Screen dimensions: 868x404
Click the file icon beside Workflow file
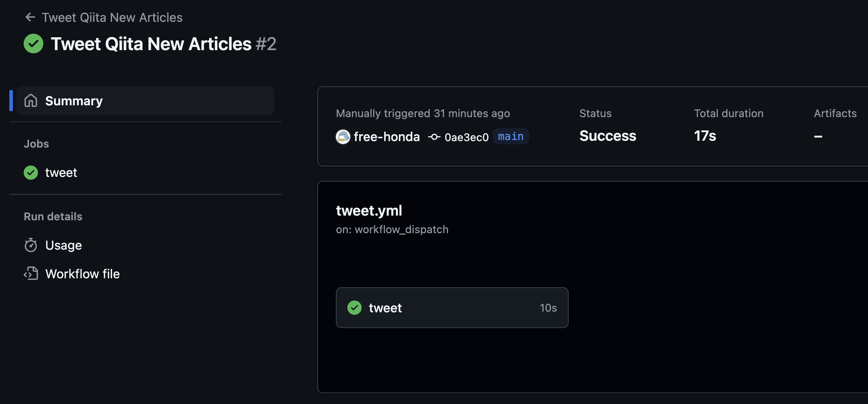[x=31, y=274]
